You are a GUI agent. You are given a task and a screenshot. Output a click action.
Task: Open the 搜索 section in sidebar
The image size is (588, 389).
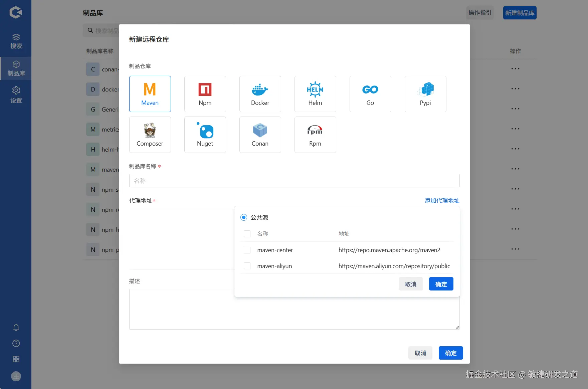(x=16, y=41)
